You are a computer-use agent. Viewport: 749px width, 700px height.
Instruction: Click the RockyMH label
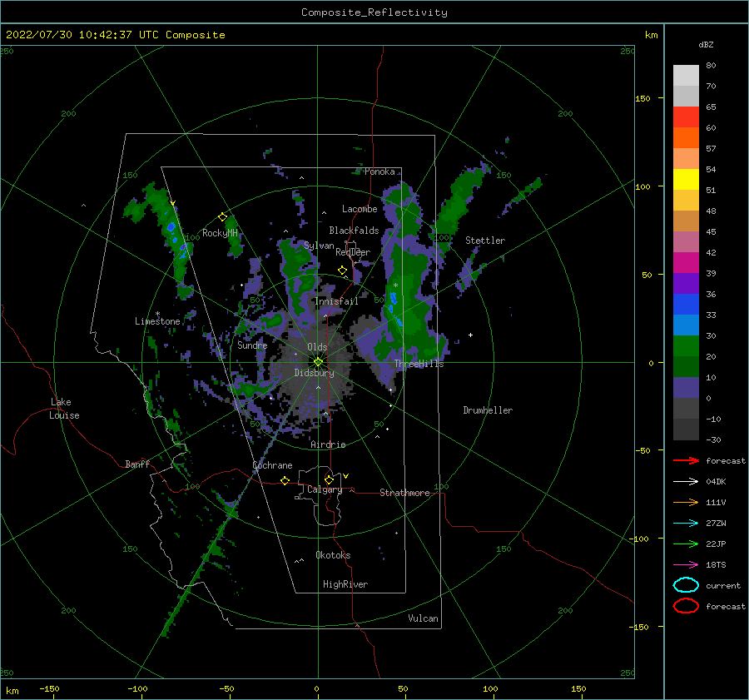coord(220,233)
